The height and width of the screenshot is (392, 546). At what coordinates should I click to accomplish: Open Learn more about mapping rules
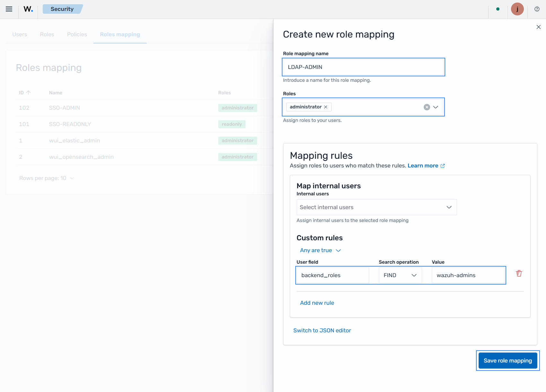[426, 166]
